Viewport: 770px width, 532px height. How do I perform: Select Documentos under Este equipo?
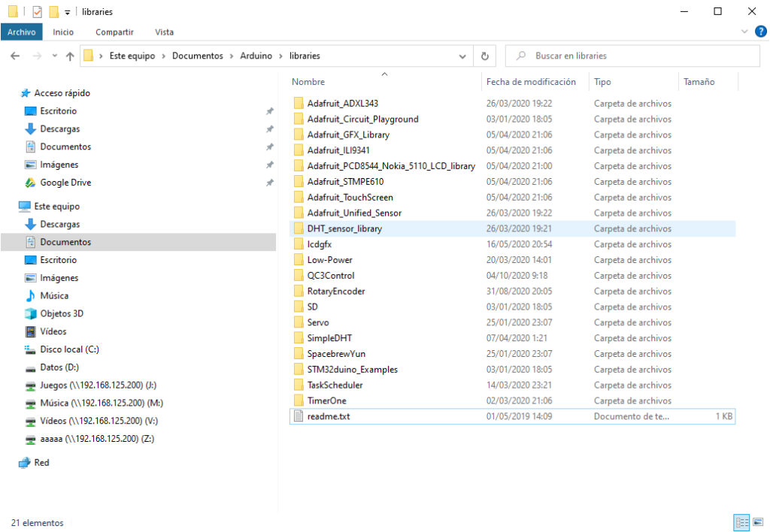click(138, 242)
